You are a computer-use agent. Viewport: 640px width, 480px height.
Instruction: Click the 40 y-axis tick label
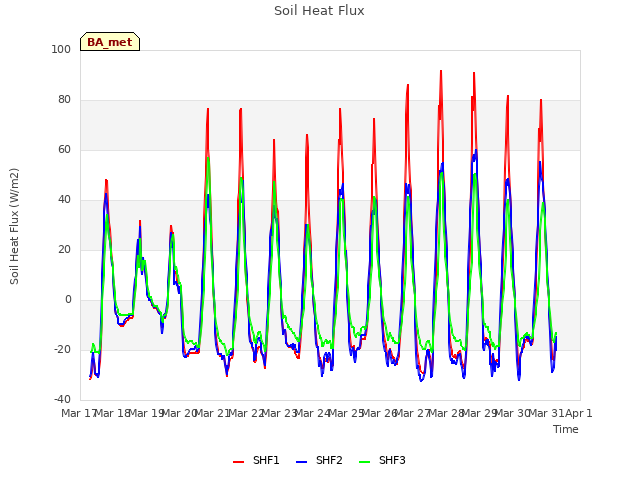64,200
